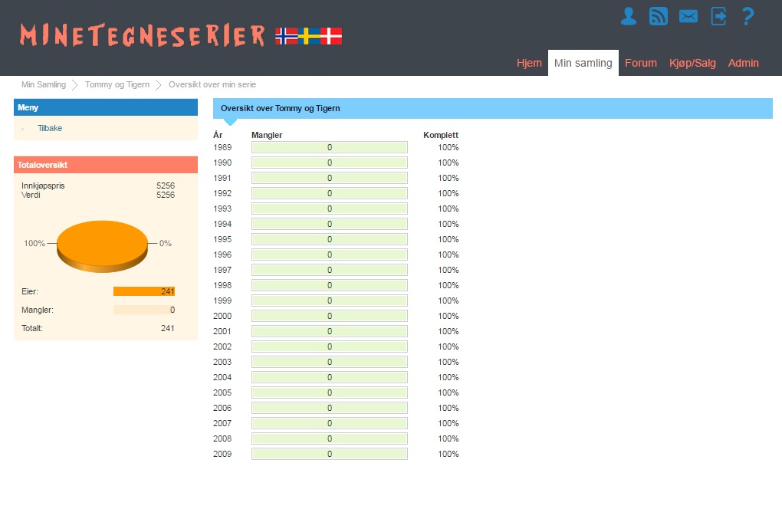Open the RSS feed icon
The image size is (782, 532).
pyautogui.click(x=659, y=16)
